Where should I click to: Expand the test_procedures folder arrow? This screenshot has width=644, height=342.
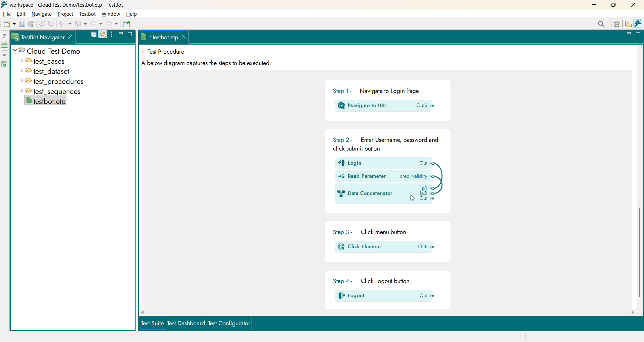[22, 81]
